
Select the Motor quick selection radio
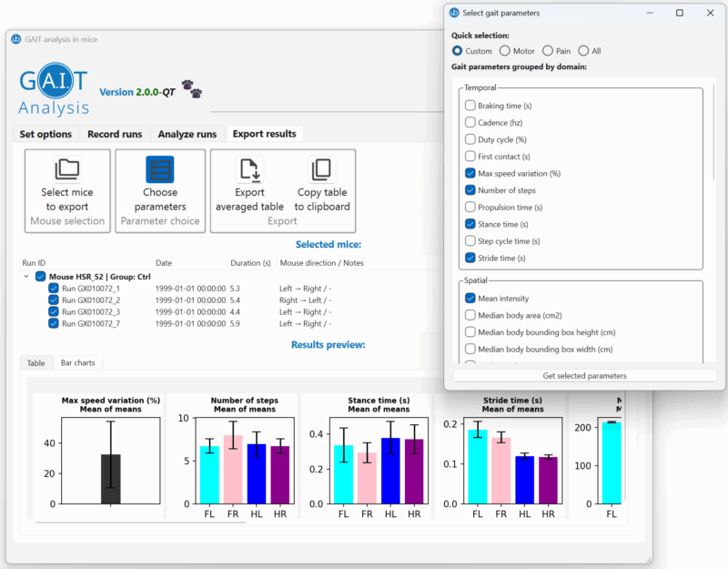(x=505, y=51)
